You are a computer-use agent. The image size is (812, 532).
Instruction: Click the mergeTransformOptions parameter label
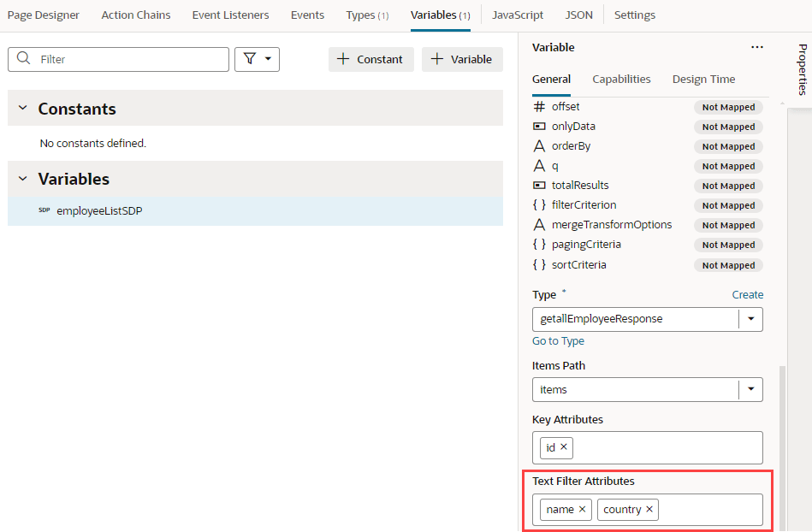coord(612,225)
